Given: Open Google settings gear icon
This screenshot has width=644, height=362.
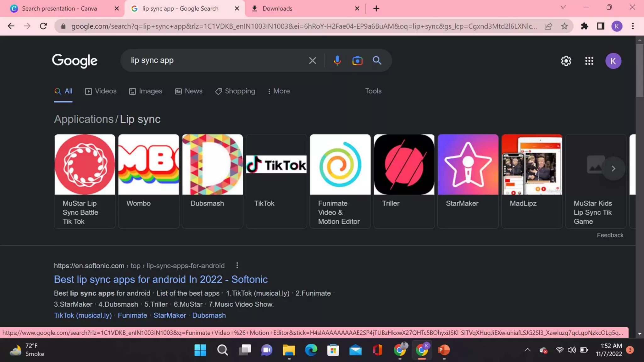Looking at the screenshot, I should [566, 61].
